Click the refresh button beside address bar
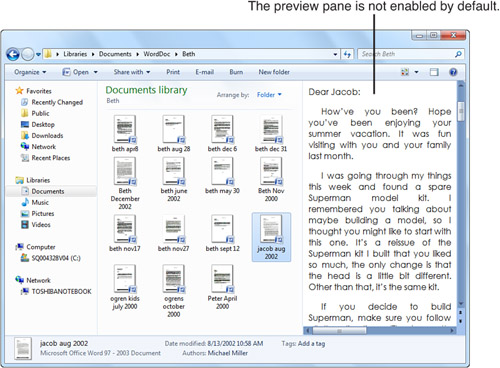This screenshot has height=368, width=500. pyautogui.click(x=347, y=54)
